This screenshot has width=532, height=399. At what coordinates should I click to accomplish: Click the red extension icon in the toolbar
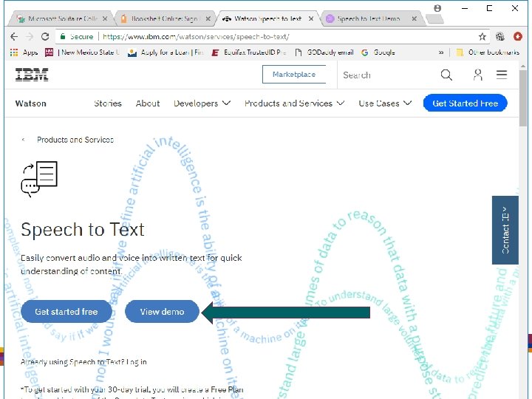517,37
